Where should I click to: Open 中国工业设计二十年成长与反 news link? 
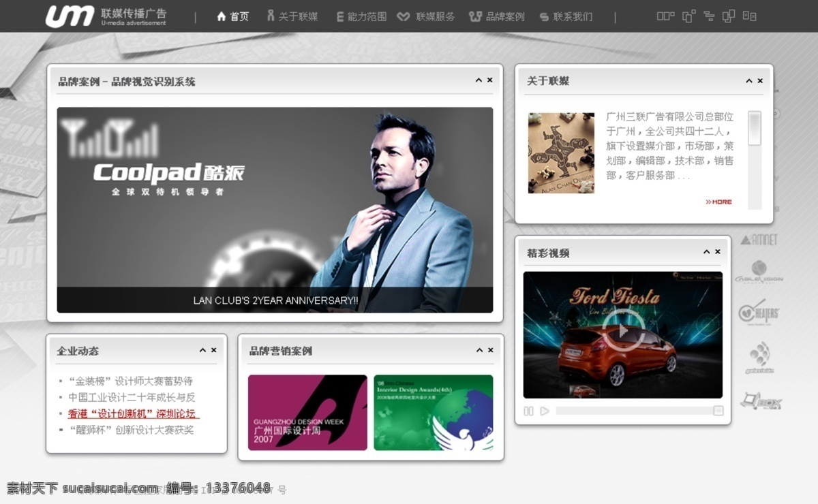tap(132, 397)
